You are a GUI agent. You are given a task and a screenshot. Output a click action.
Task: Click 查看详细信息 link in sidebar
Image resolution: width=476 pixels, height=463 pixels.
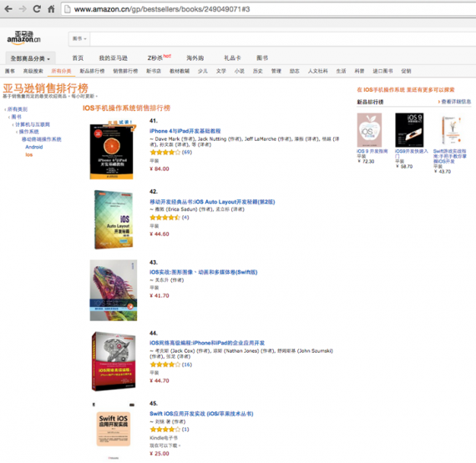[x=456, y=102]
